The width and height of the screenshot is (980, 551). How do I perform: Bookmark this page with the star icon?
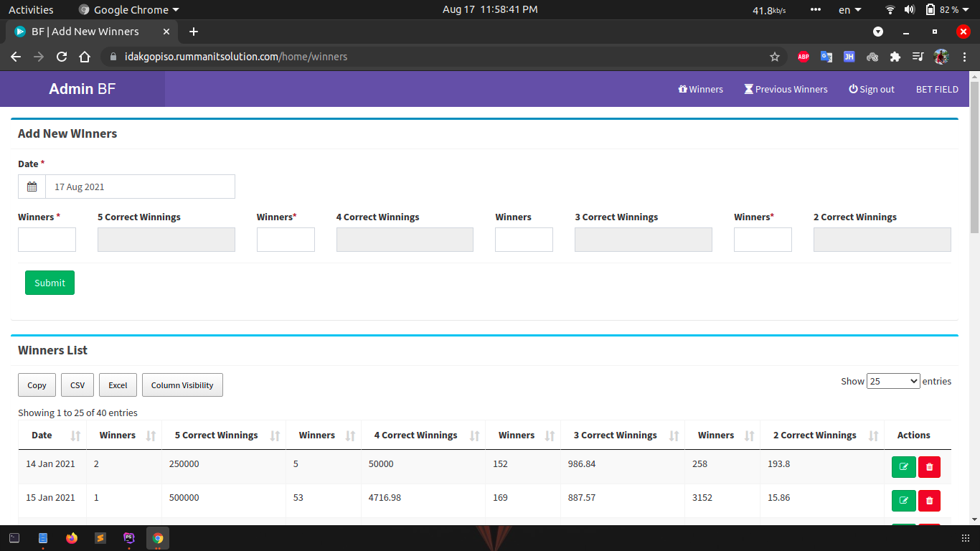775,57
